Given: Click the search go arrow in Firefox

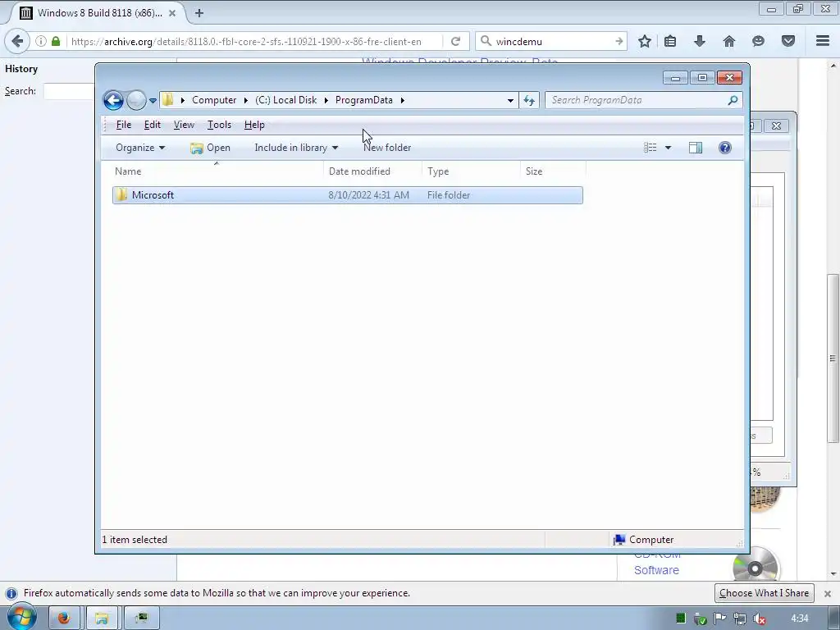Looking at the screenshot, I should click(x=619, y=41).
